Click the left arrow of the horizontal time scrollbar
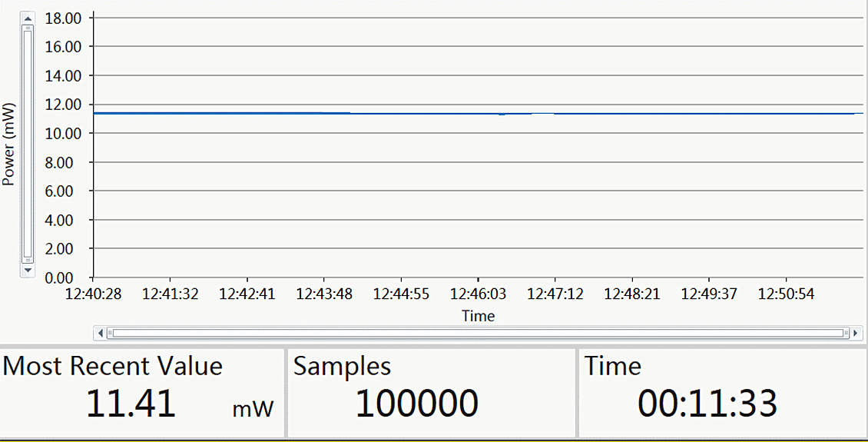868x442 pixels. 101,333
